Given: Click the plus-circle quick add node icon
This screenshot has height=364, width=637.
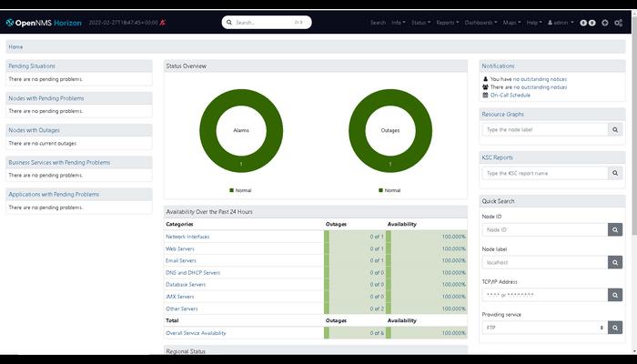Looking at the screenshot, I should pos(605,22).
